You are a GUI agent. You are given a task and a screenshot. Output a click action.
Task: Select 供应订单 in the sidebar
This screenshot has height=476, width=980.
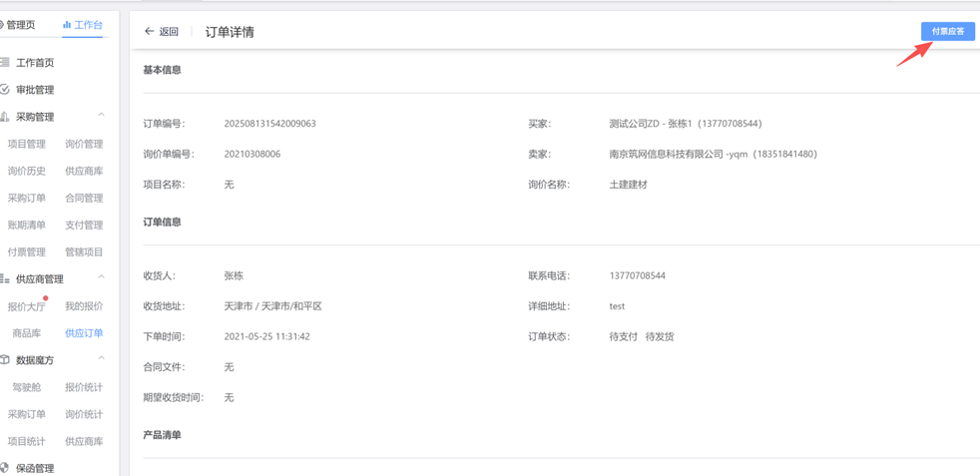[84, 333]
